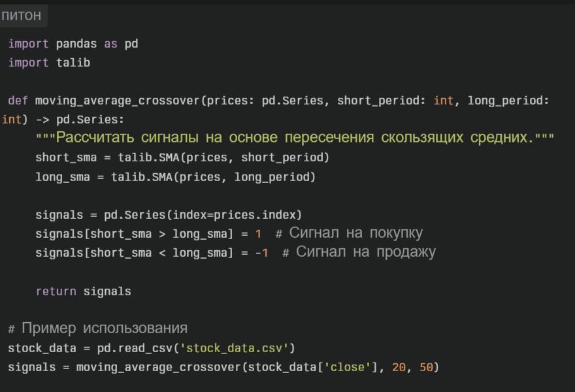This screenshot has height=392, width=575.
Task: Click the 'long_period:' parameter in def line
Action: pos(508,101)
